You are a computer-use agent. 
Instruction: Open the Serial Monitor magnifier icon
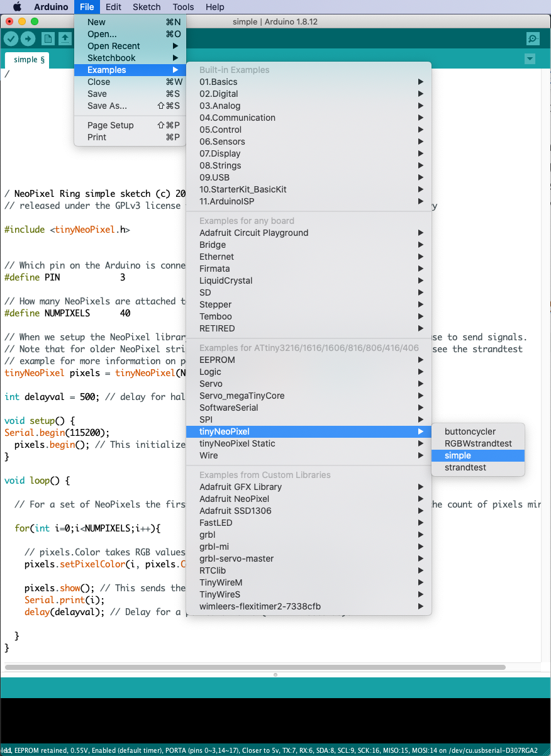click(x=533, y=39)
